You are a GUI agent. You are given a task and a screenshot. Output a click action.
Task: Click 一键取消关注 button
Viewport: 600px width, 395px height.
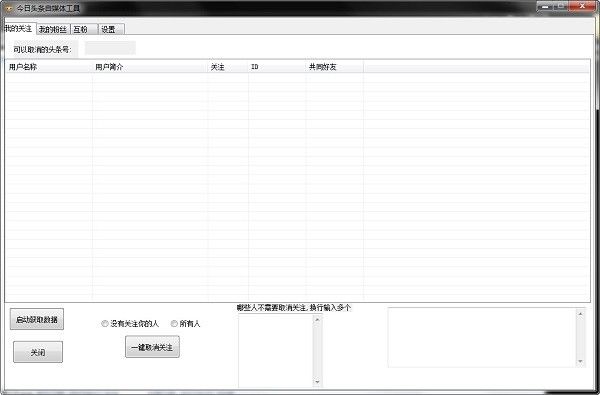click(152, 347)
